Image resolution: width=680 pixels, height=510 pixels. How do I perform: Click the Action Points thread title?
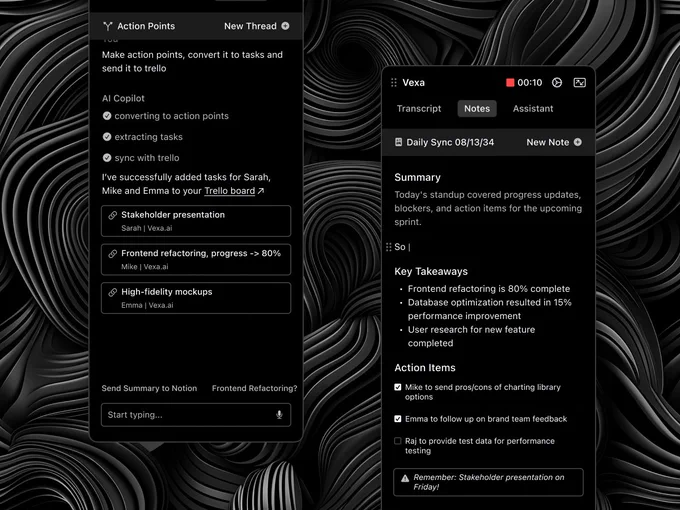146,26
